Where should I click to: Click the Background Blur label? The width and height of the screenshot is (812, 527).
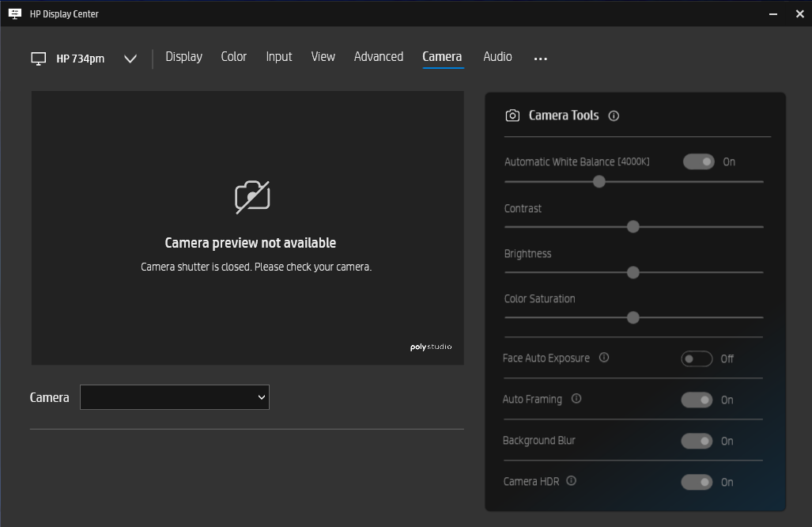tap(538, 441)
